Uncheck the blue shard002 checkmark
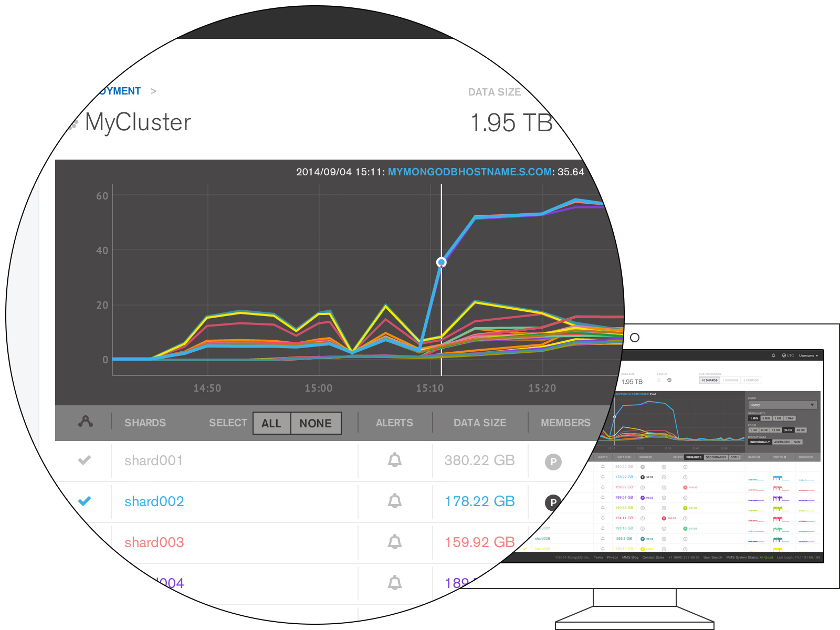Screen dimensions: 840x630 (85, 501)
